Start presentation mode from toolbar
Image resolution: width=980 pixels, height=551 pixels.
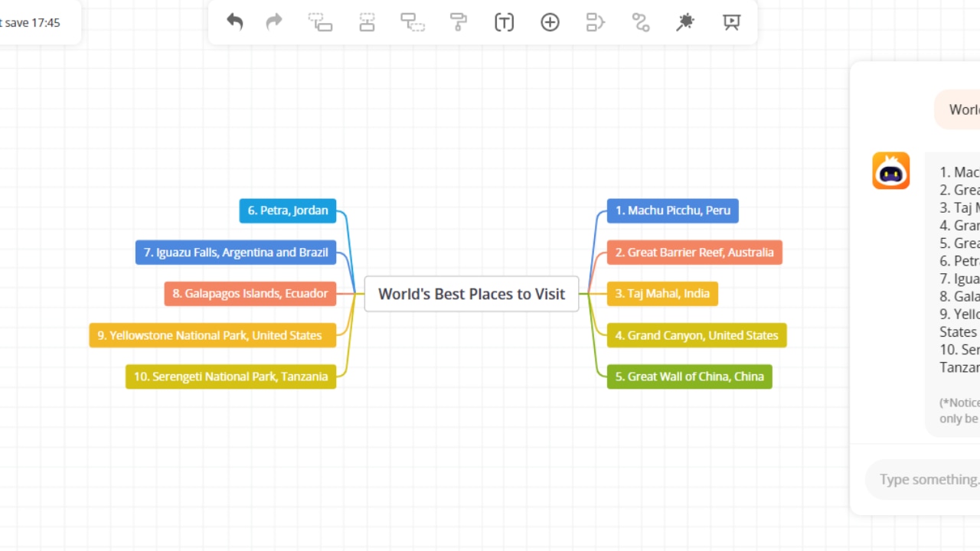point(731,22)
